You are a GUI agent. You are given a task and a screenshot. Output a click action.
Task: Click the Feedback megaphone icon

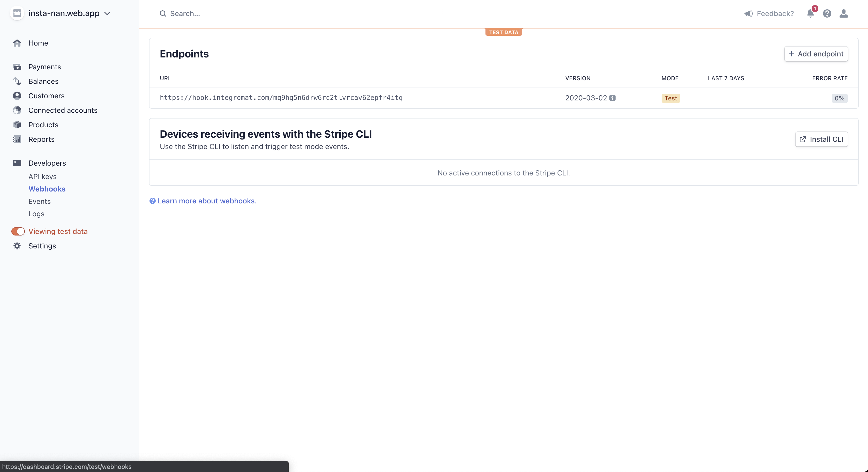(x=749, y=13)
